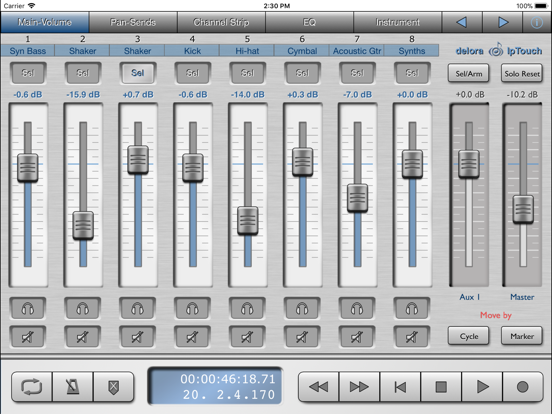
Task: Click the Solo Reset button
Action: click(x=522, y=74)
